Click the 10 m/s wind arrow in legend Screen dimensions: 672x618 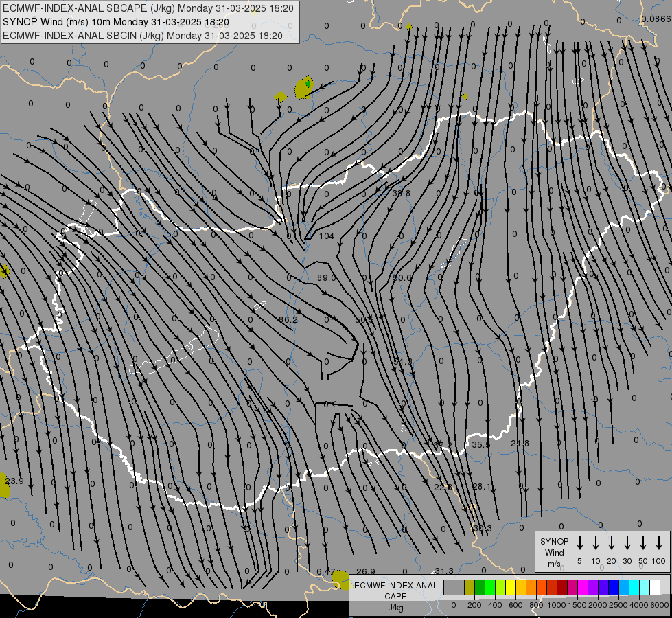[x=595, y=543]
